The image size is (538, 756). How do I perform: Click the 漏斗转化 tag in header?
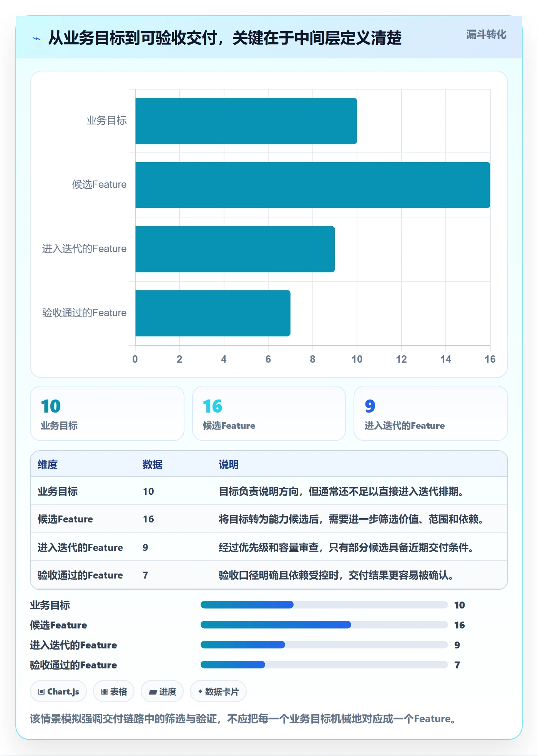[x=486, y=35]
